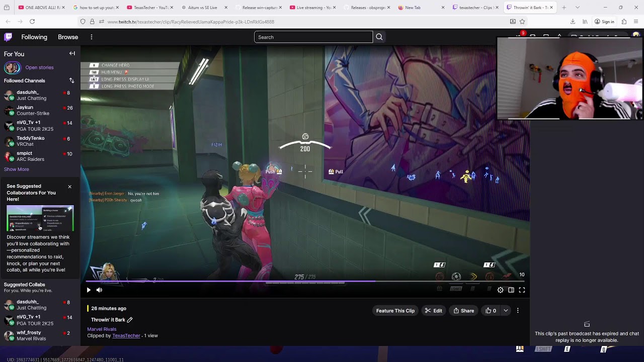Click browser Sign in button

(604, 22)
